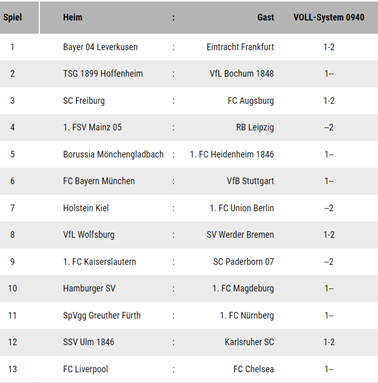Click the Hamburger SV team name
Screen dimensions: 378x383
click(x=89, y=288)
